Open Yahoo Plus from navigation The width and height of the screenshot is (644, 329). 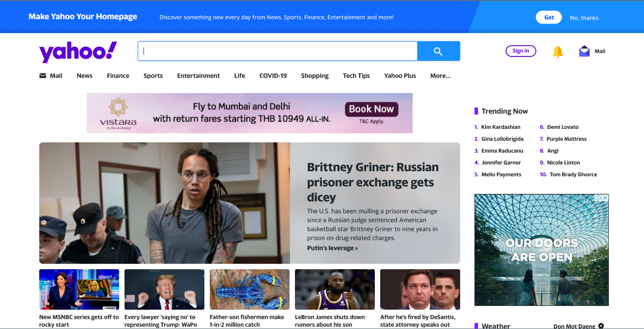click(400, 76)
